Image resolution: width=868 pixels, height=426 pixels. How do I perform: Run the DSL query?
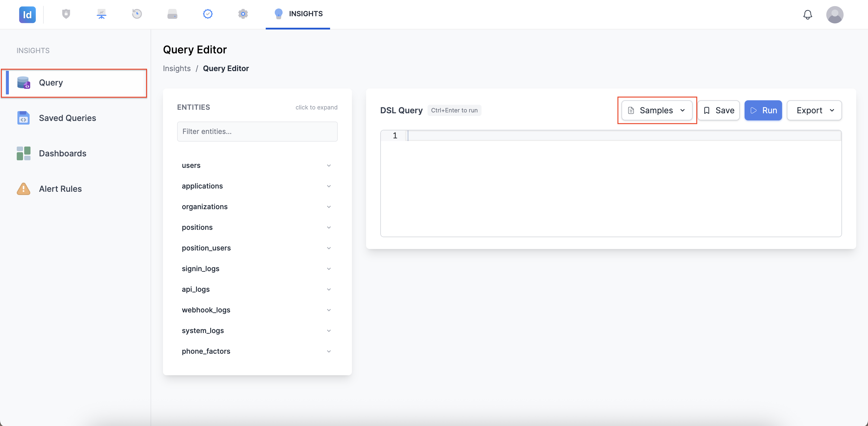(x=763, y=110)
